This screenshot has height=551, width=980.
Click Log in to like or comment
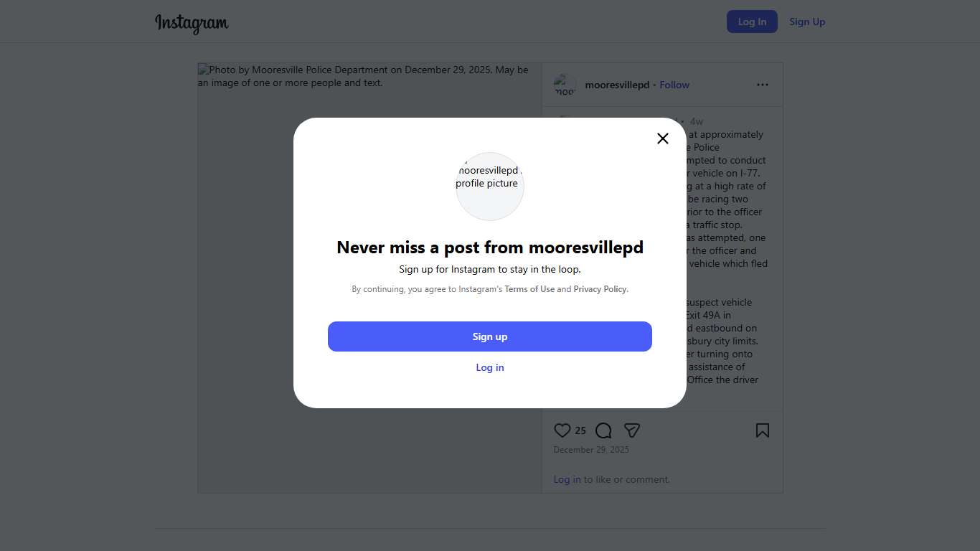(567, 479)
